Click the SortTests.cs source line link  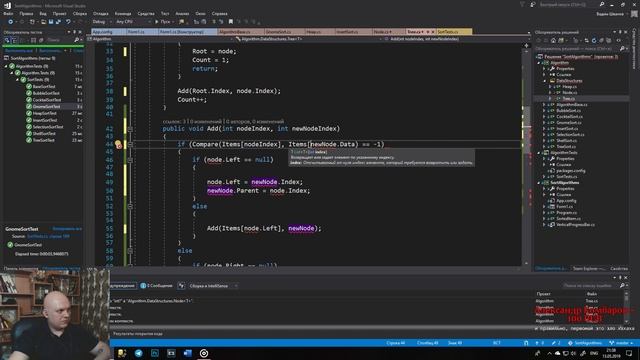point(48,236)
